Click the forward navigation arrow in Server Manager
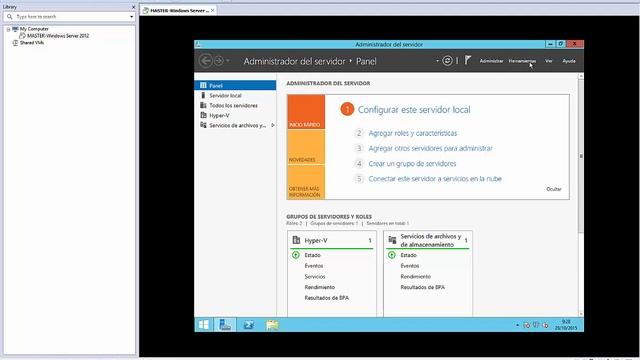The height and width of the screenshot is (360, 640). click(x=219, y=61)
